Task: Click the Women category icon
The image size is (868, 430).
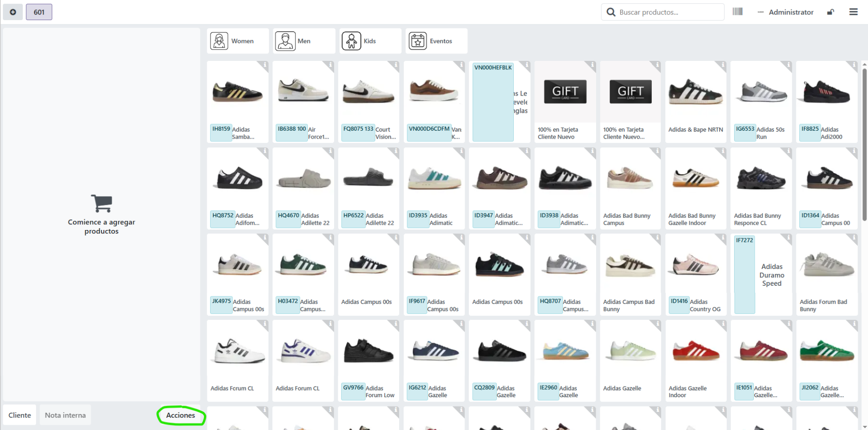Action: [219, 41]
